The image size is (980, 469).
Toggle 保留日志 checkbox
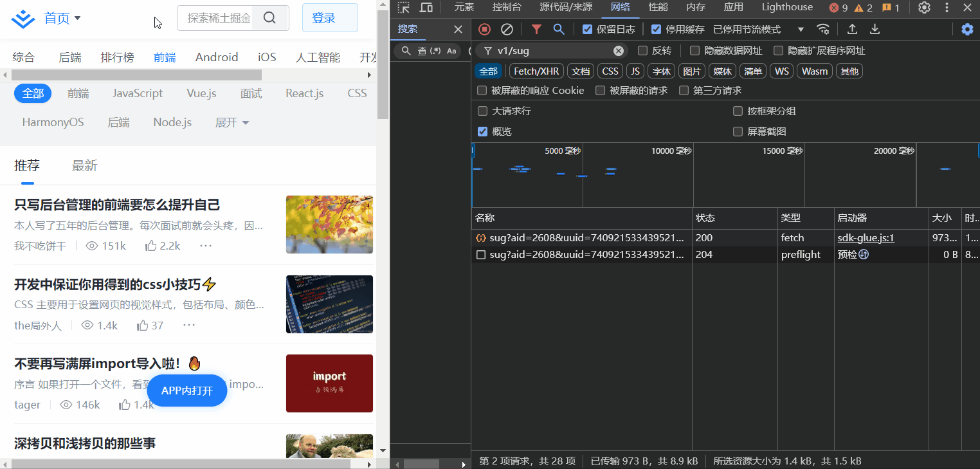[x=587, y=29]
